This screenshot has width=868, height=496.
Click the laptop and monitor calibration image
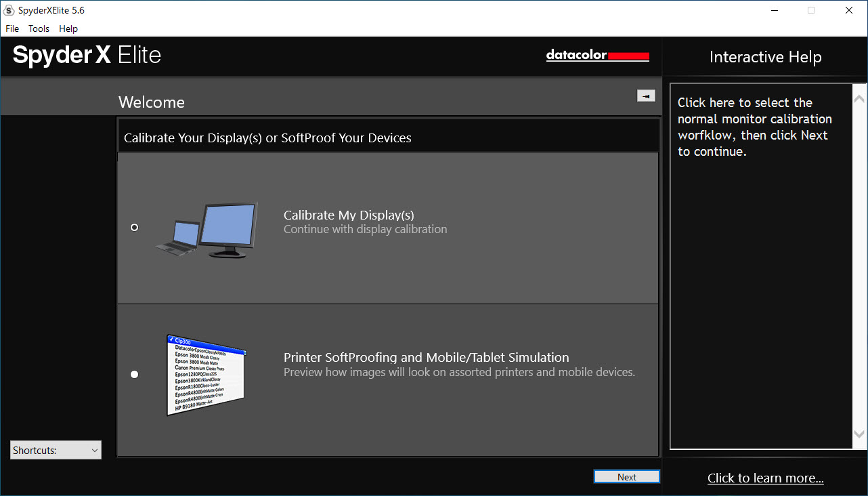(x=207, y=230)
